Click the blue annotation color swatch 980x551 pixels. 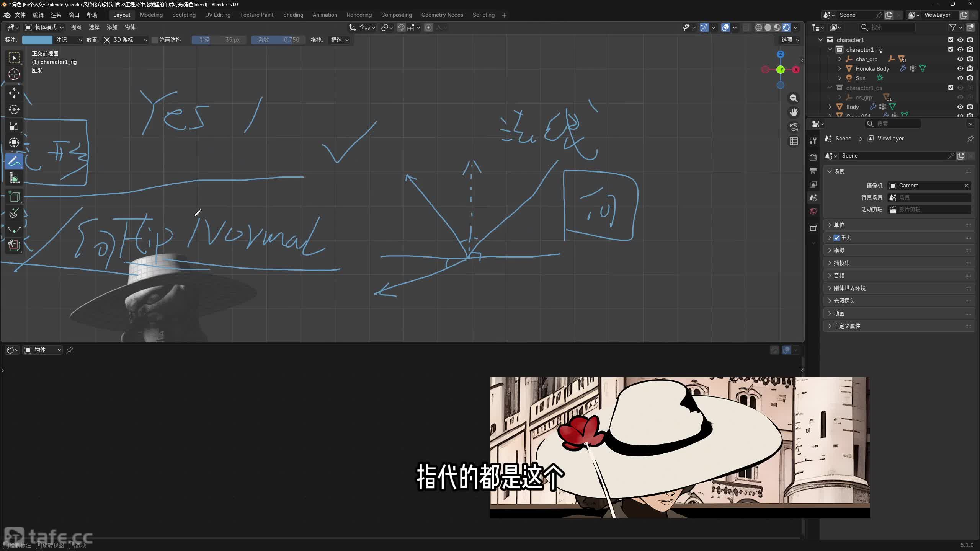[37, 40]
